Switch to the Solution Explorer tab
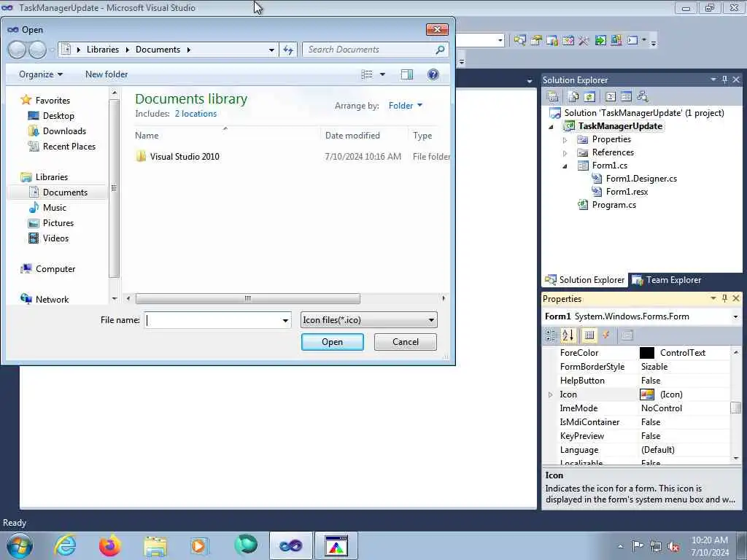Image resolution: width=747 pixels, height=560 pixels. point(585,280)
